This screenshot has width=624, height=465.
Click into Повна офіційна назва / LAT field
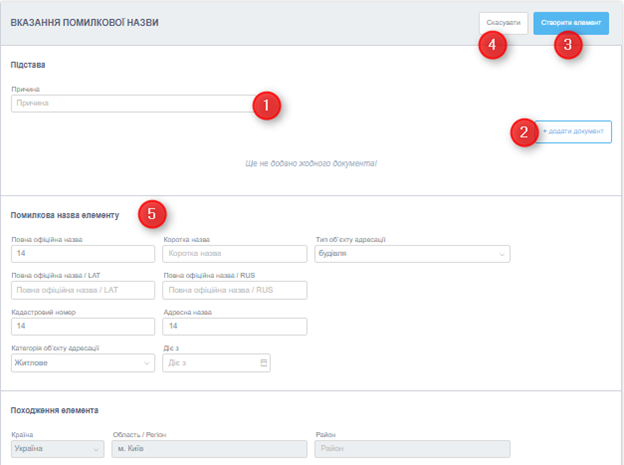coord(82,290)
